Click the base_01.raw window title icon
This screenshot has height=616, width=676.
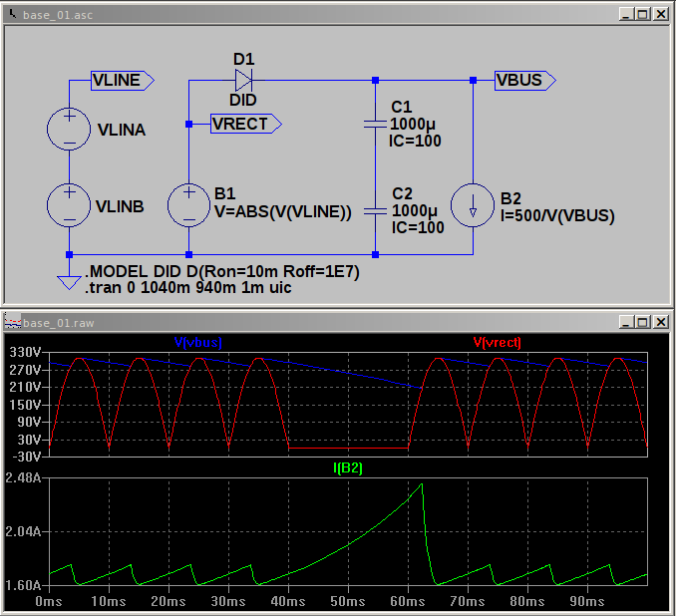13,322
